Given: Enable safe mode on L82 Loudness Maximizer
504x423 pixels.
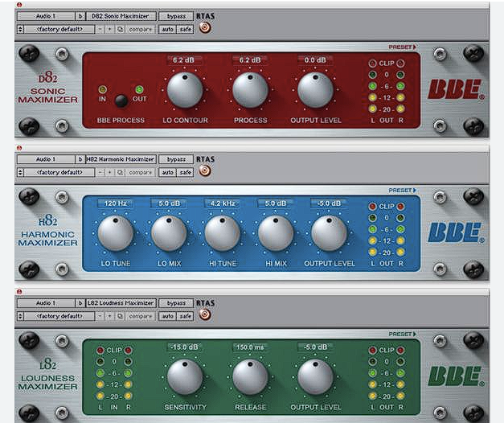Looking at the screenshot, I should 186,316.
